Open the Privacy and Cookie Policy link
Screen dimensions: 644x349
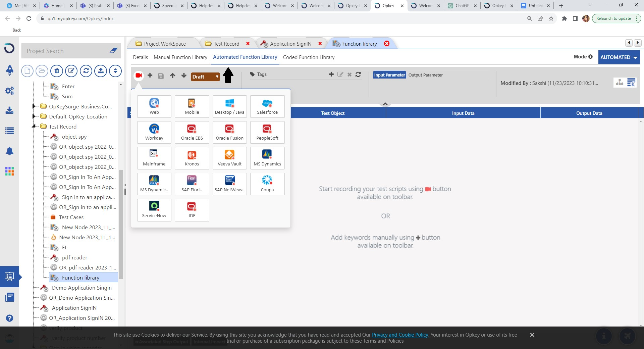tap(400, 335)
